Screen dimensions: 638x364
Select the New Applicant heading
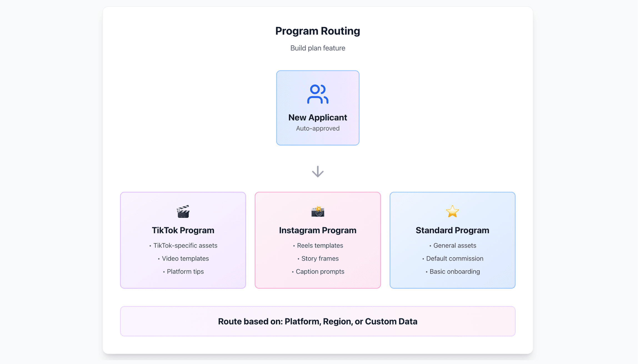point(317,117)
